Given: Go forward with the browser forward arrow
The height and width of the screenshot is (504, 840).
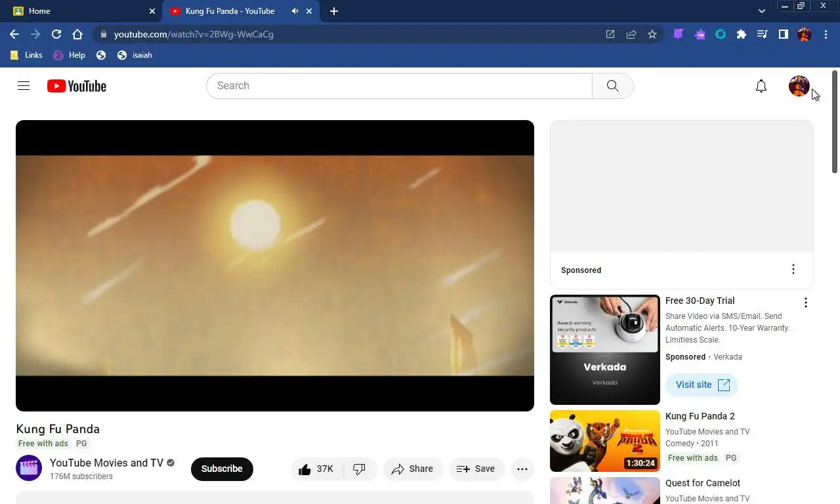Looking at the screenshot, I should pos(35,34).
